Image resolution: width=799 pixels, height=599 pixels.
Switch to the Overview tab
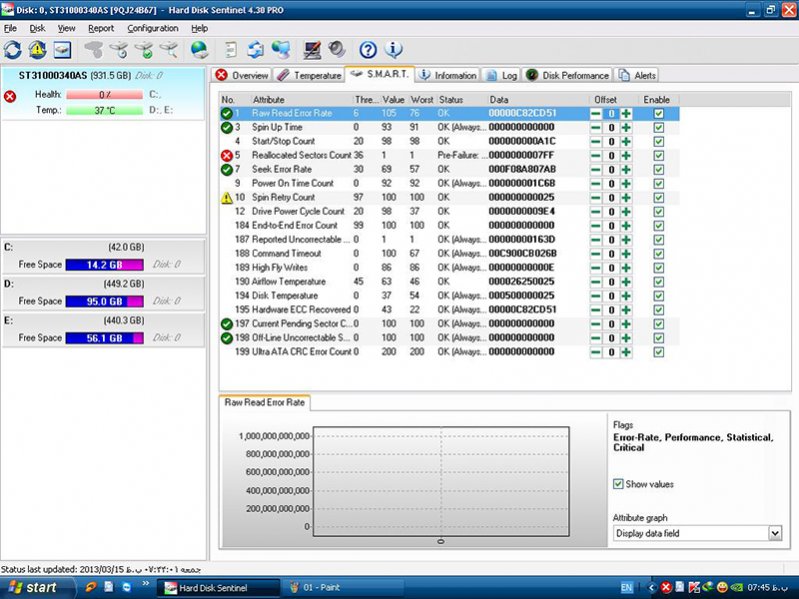(x=242, y=75)
